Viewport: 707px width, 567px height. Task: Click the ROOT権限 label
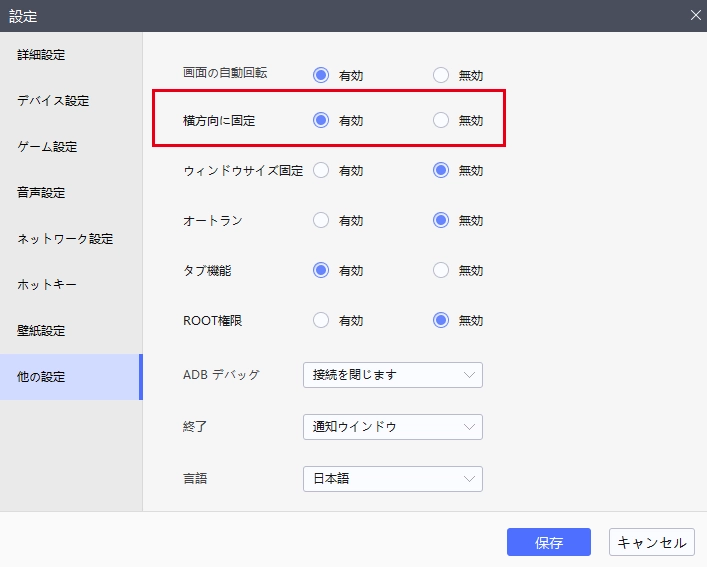coord(212,321)
